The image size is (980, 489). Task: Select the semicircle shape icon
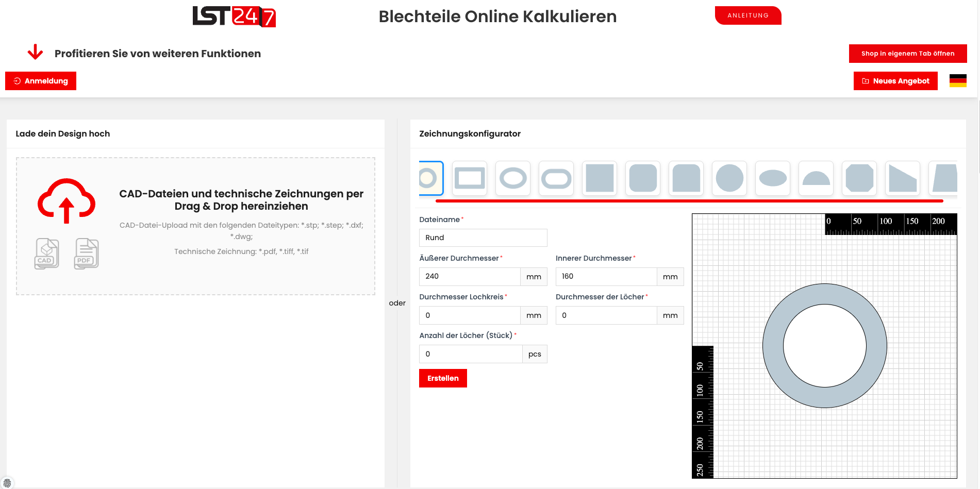pos(816,178)
